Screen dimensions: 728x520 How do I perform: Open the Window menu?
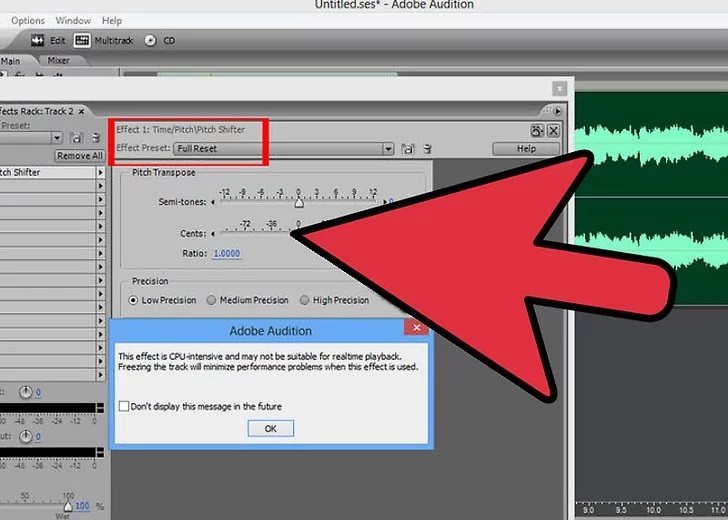click(x=73, y=20)
